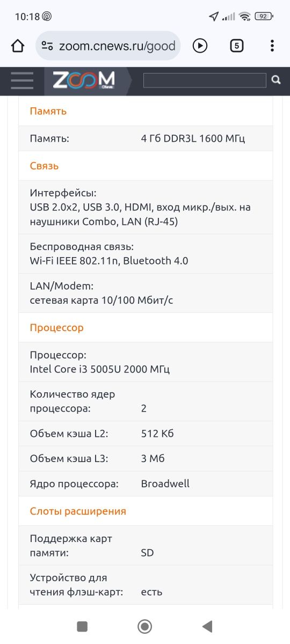Tap the browser home icon
This screenshot has height=644, width=290.
[x=18, y=46]
